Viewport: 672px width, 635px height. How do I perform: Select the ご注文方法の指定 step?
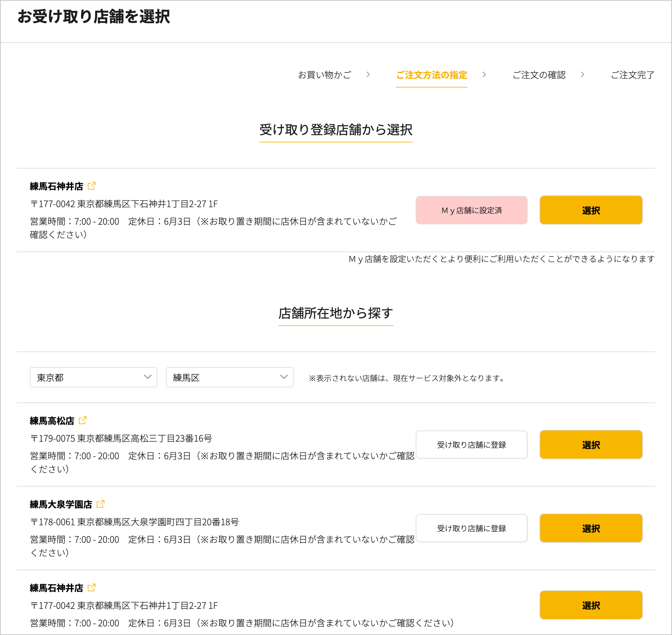click(x=431, y=75)
